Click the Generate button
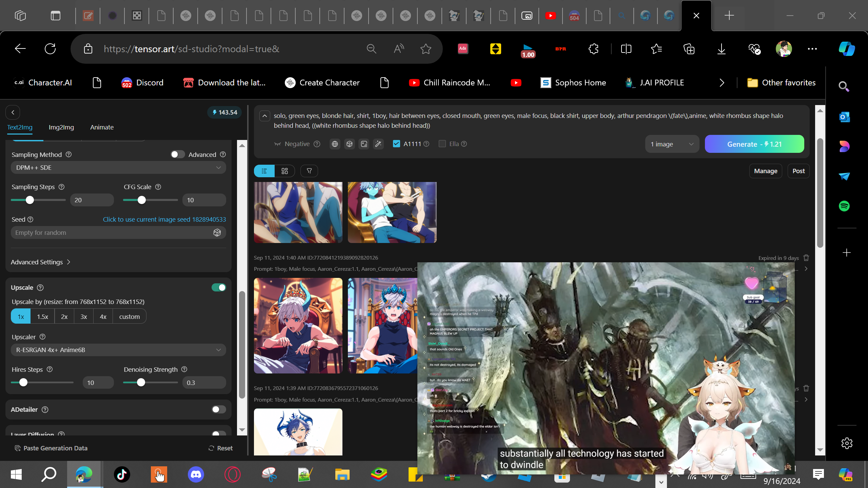 [x=754, y=144]
